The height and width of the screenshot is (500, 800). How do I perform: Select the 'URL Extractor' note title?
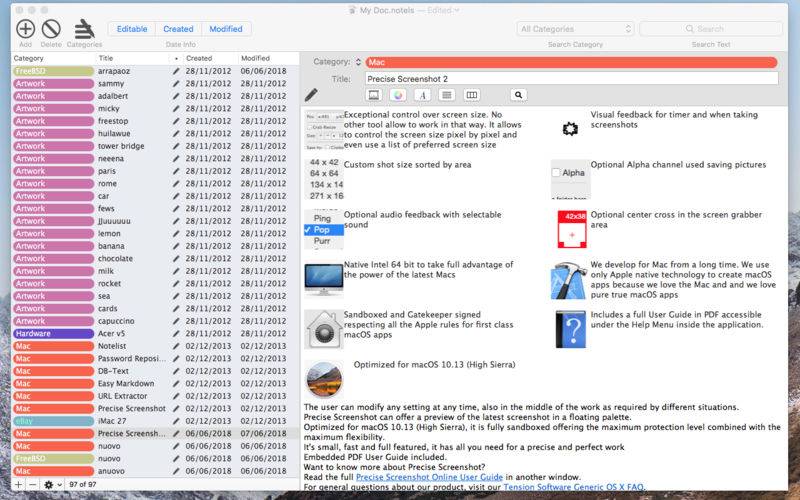(122, 396)
